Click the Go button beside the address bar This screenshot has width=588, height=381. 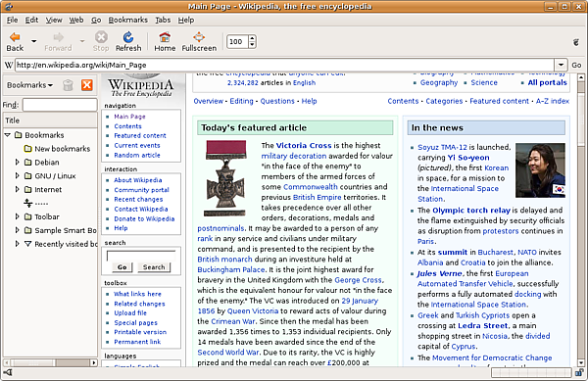[x=577, y=66]
